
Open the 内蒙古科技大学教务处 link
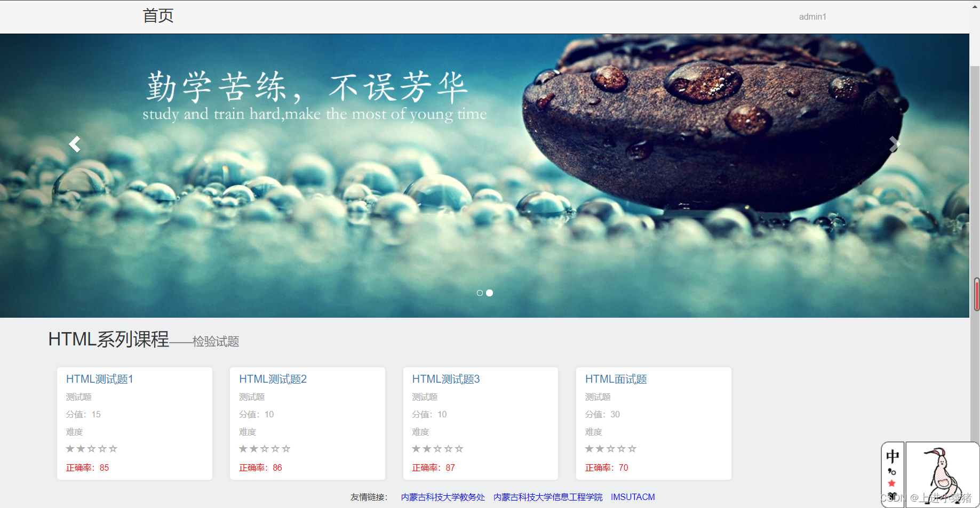[443, 497]
